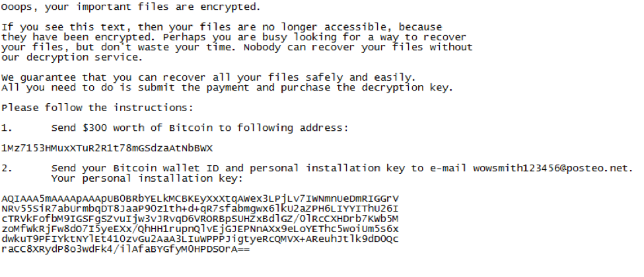
Task: Click the fourth key line starting 'zoMfWkRjFw8'
Action: [x=200, y=229]
